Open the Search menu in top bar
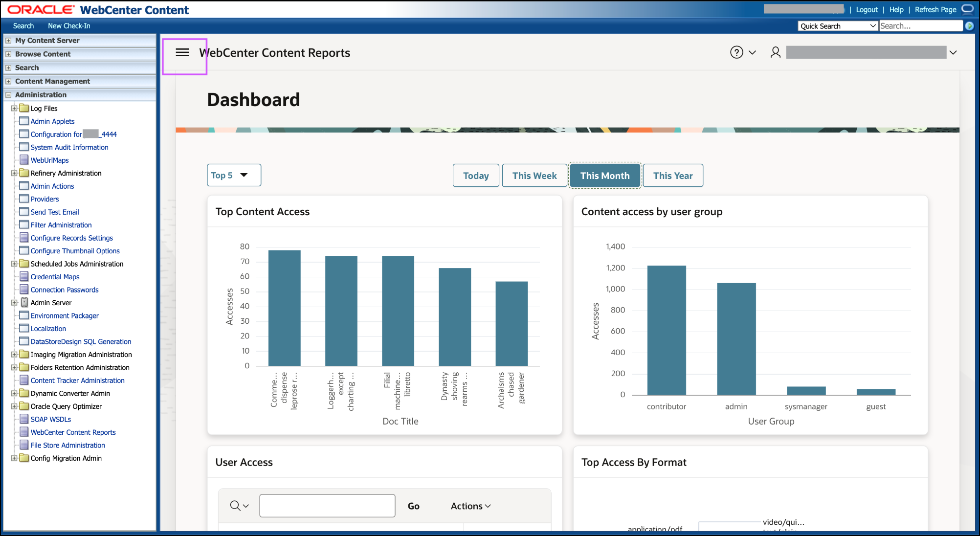The width and height of the screenshot is (980, 536). pos(23,26)
